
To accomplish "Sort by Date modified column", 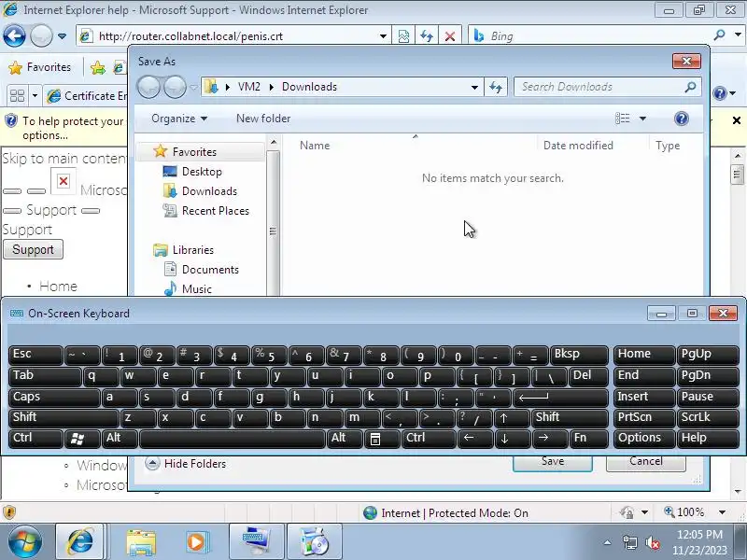I will tap(578, 146).
